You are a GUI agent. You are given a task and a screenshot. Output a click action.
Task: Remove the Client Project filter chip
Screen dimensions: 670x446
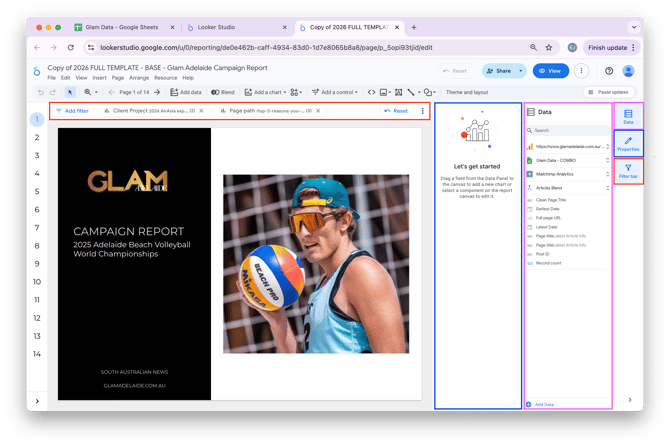(201, 111)
